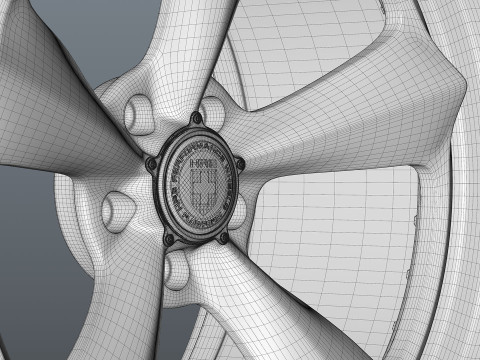The width and height of the screenshot is (480, 360).
Task: Select the upper-left lug hole near the hub
Action: pos(139,114)
